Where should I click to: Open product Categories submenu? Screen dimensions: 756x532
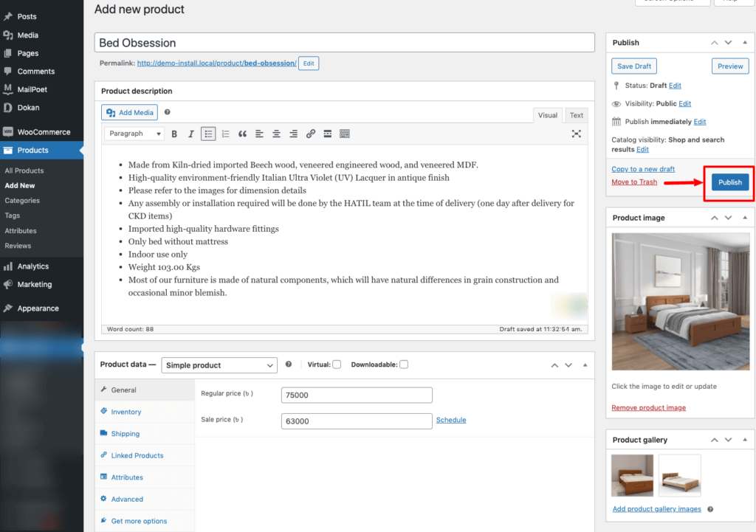[x=22, y=201]
